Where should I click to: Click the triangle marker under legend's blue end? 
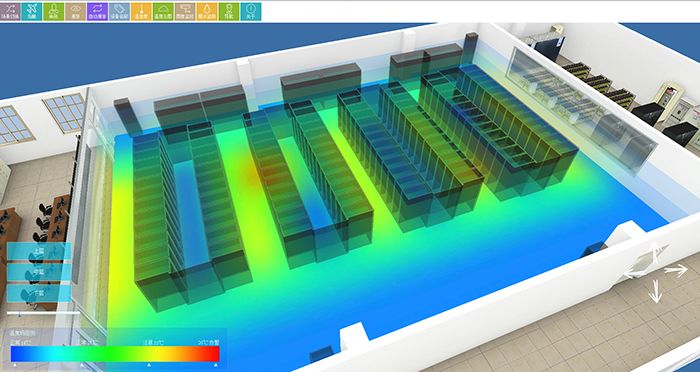coord(15,364)
